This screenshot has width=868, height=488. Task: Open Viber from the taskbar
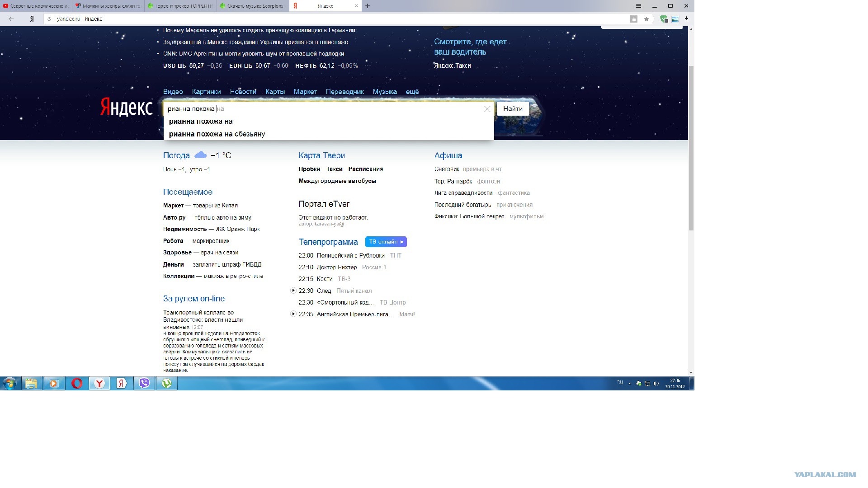click(x=144, y=384)
